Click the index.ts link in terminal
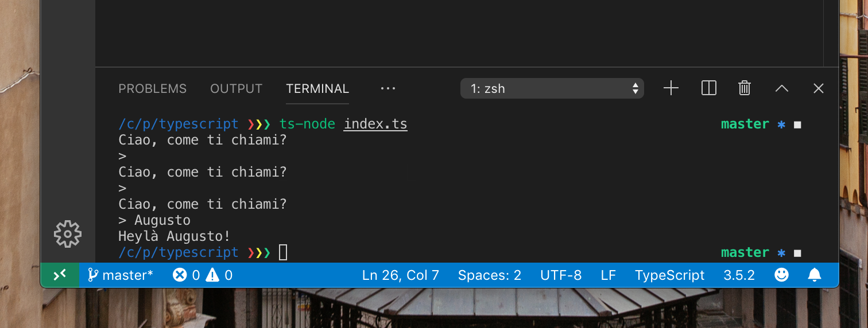The height and width of the screenshot is (328, 868). (x=375, y=124)
